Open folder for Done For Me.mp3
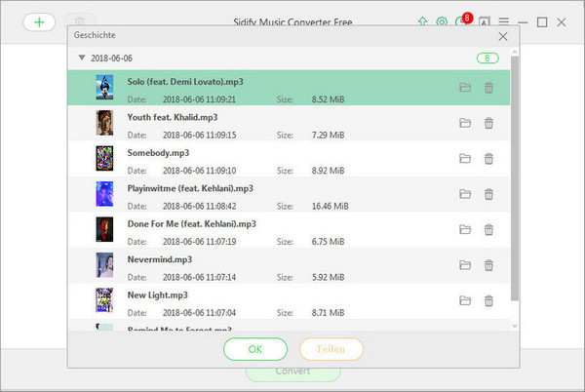This screenshot has width=585, height=392. (465, 229)
